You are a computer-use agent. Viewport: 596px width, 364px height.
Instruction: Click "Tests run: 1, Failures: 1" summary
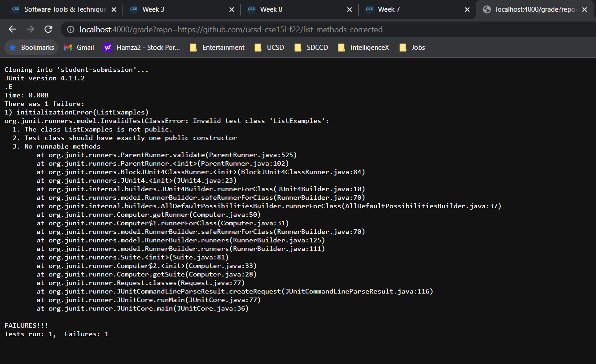pyautogui.click(x=57, y=334)
